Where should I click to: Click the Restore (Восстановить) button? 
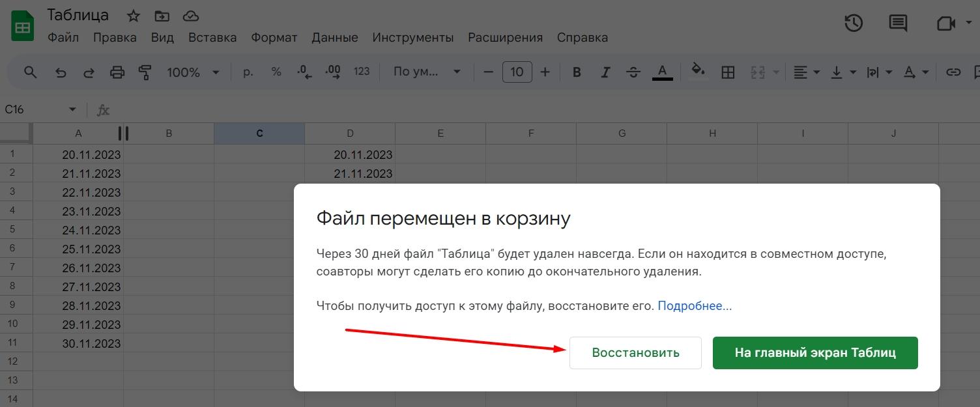[635, 353]
